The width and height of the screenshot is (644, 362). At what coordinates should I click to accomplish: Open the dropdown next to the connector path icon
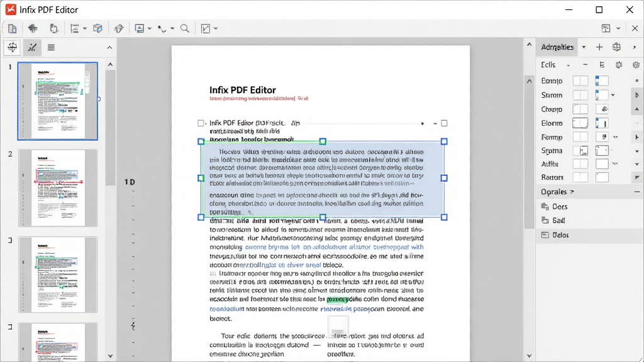172,29
